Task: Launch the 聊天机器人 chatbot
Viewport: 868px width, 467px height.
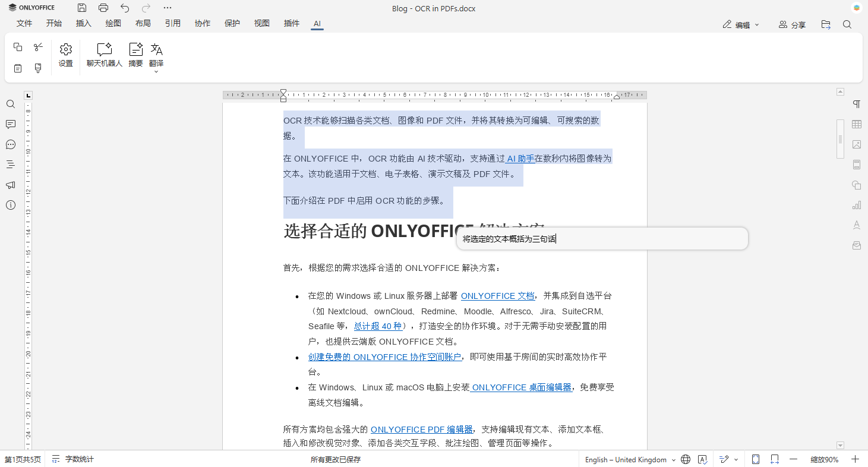Action: coord(105,55)
